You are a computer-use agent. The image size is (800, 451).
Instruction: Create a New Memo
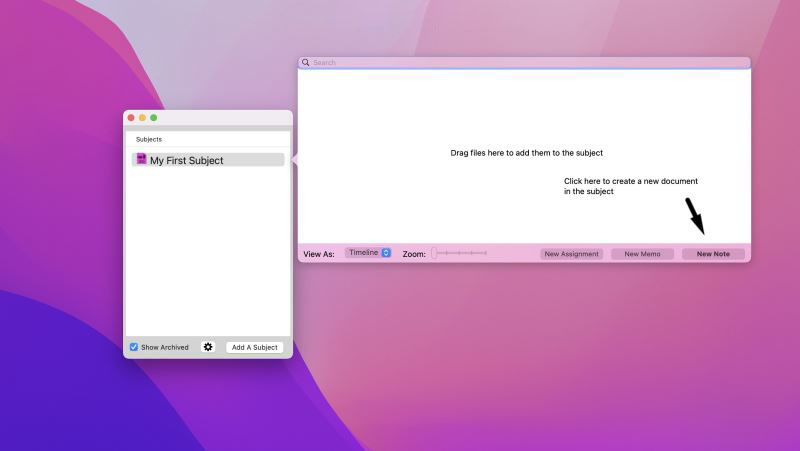(x=642, y=254)
